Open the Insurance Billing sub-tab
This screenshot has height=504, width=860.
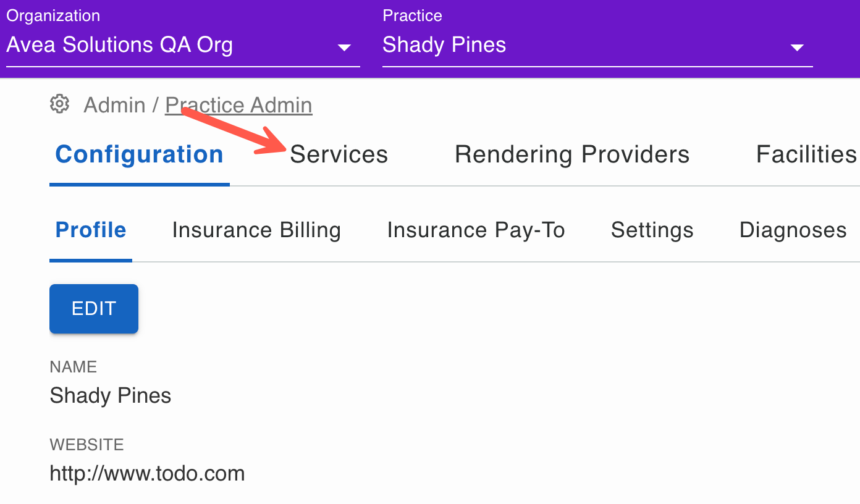coord(256,230)
